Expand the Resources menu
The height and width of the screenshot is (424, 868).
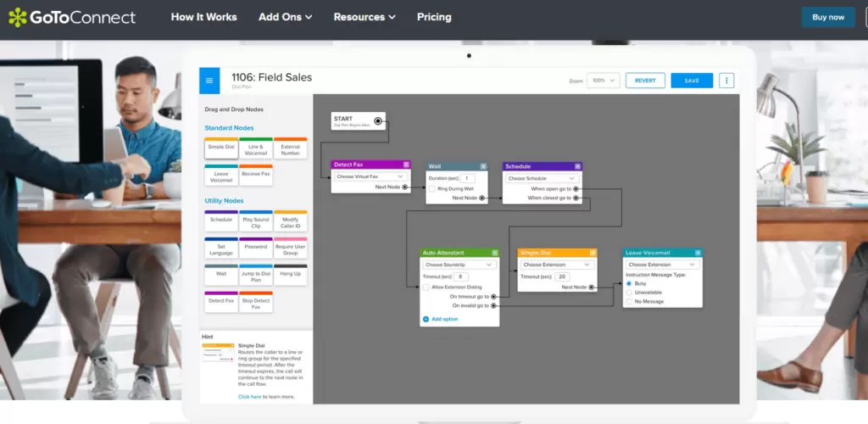[x=364, y=17]
